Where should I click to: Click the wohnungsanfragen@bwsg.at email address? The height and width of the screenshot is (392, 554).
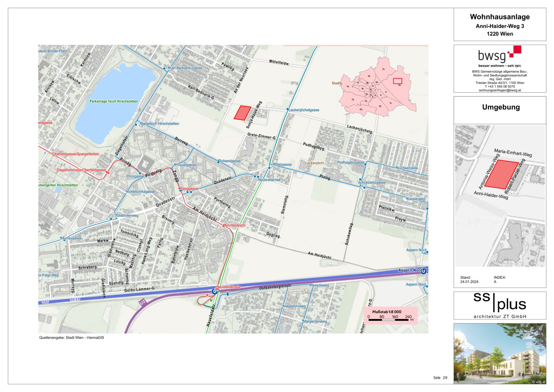point(500,90)
